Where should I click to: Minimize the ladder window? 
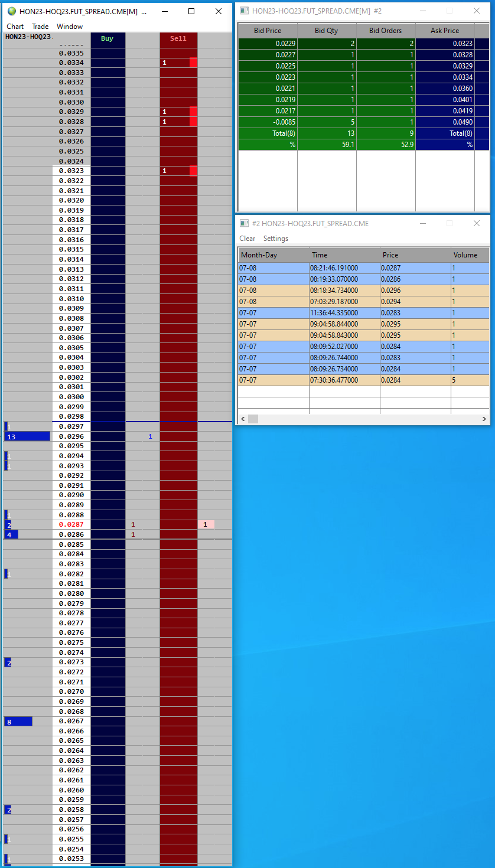(x=164, y=11)
